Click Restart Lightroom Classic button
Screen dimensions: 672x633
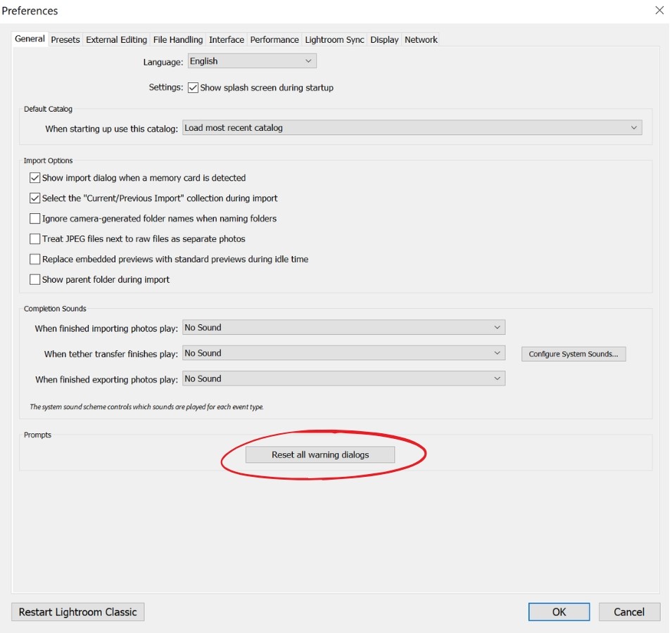pos(77,612)
